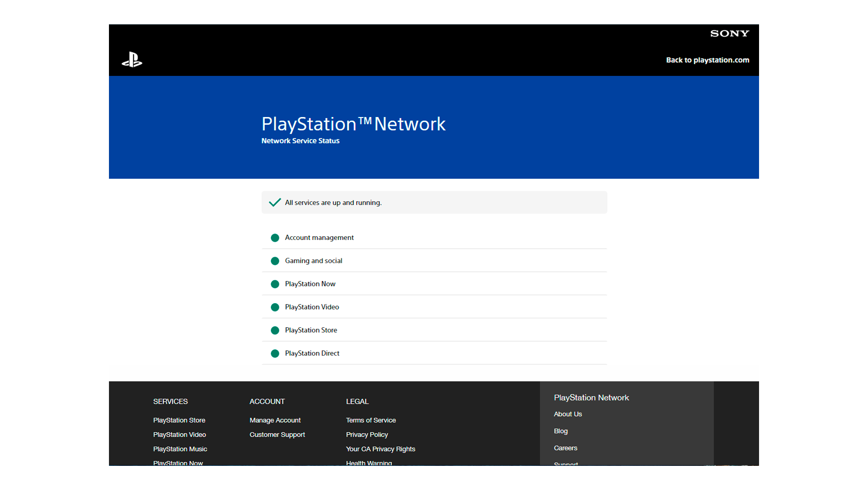The image size is (868, 488).
Task: Click the ACCOUNT footer heading
Action: (267, 401)
